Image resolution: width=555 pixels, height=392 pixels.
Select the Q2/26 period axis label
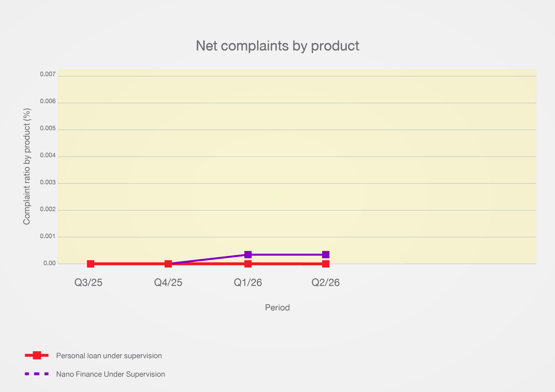point(326,283)
